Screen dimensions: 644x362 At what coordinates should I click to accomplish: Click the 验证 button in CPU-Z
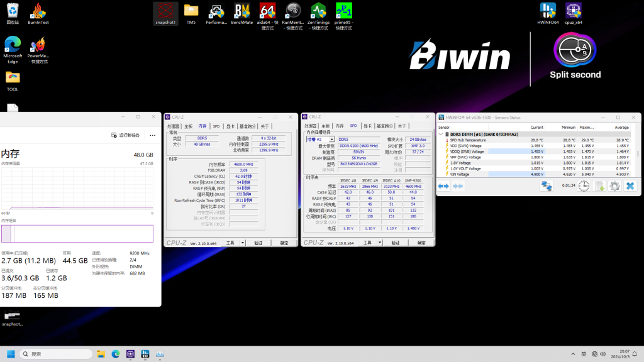396,242
